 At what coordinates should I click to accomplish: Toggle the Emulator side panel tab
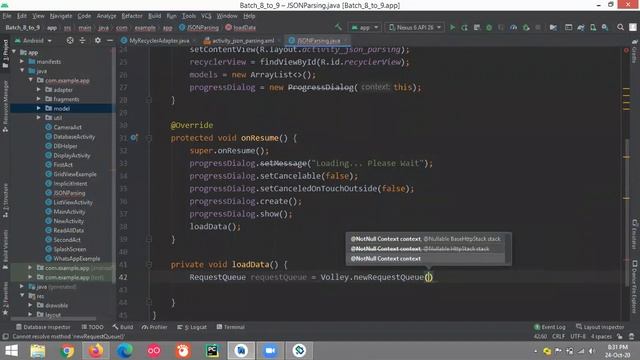[x=635, y=233]
